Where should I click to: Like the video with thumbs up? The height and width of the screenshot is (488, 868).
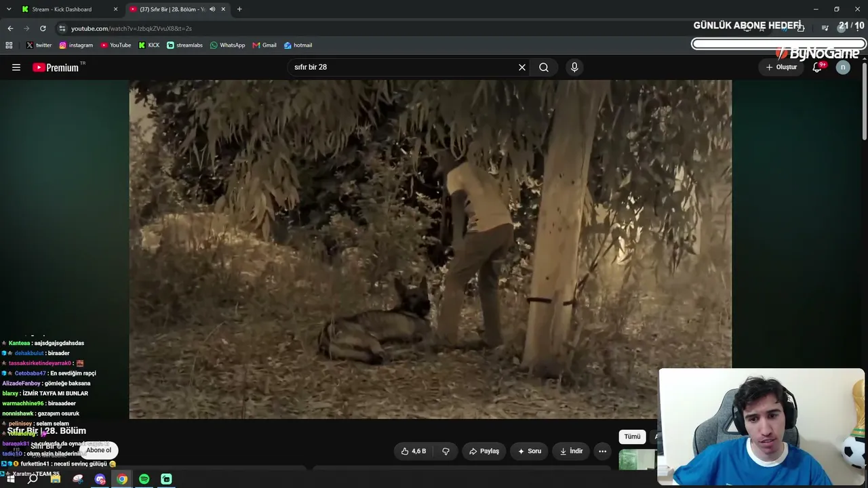coord(414,451)
